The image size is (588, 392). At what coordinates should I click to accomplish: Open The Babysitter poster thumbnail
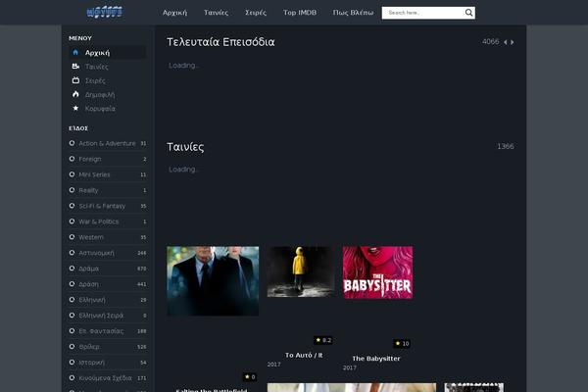coord(377,272)
